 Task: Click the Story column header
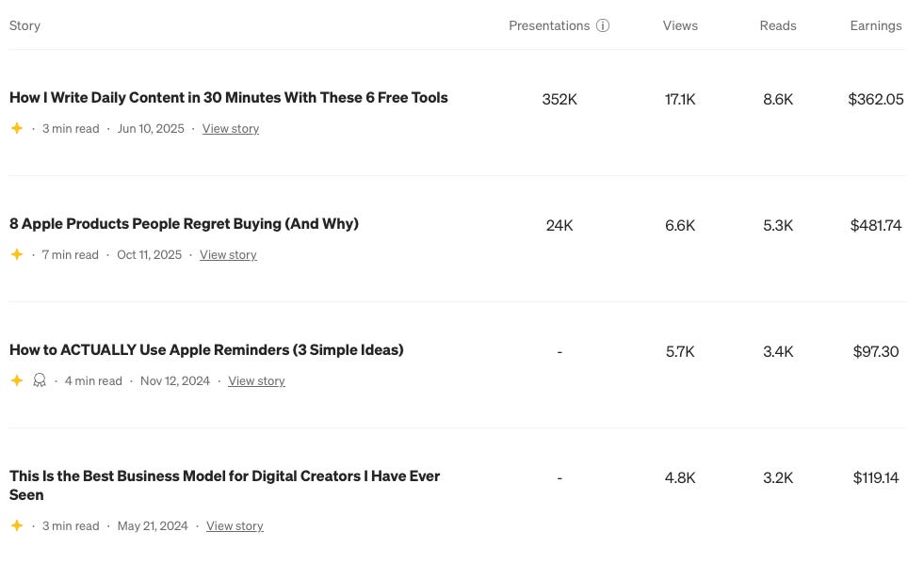pyautogui.click(x=24, y=25)
